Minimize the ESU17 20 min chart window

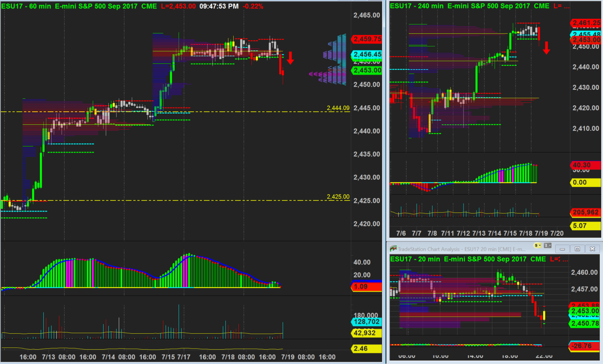pyautogui.click(x=562, y=249)
